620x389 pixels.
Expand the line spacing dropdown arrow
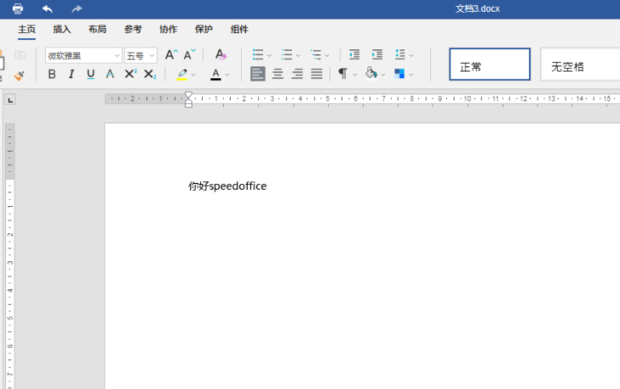(411, 56)
